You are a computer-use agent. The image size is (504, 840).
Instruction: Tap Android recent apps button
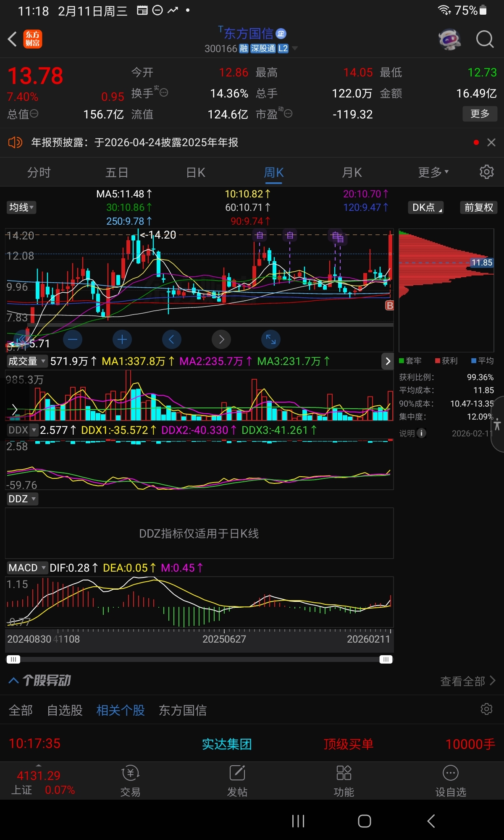(298, 821)
